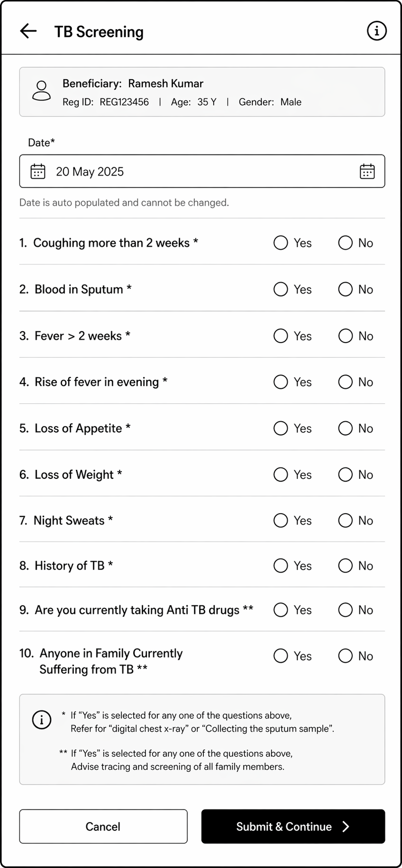
Task: Open the info icon in header
Action: point(377,31)
